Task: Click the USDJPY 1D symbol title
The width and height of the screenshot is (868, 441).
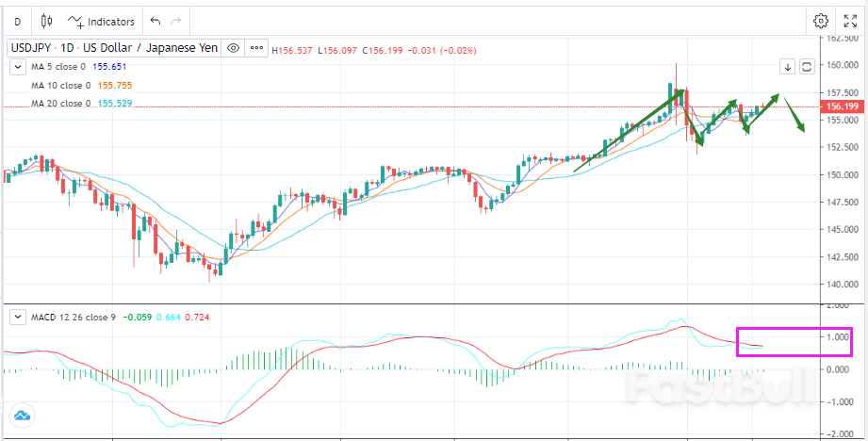Action: point(113,48)
